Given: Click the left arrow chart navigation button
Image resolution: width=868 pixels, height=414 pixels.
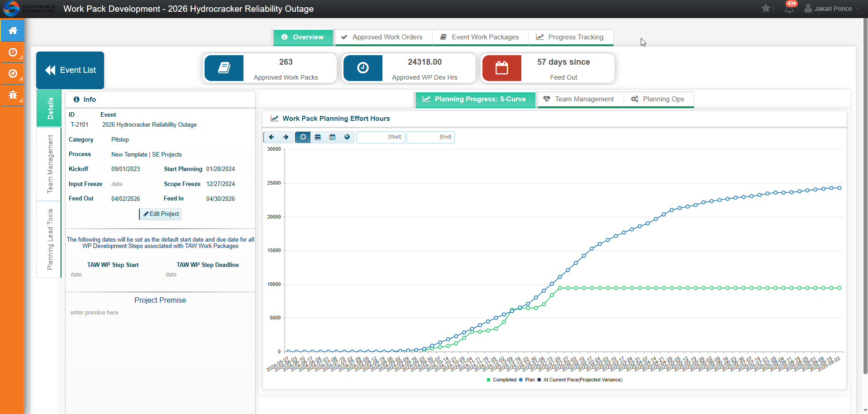Looking at the screenshot, I should coord(272,137).
